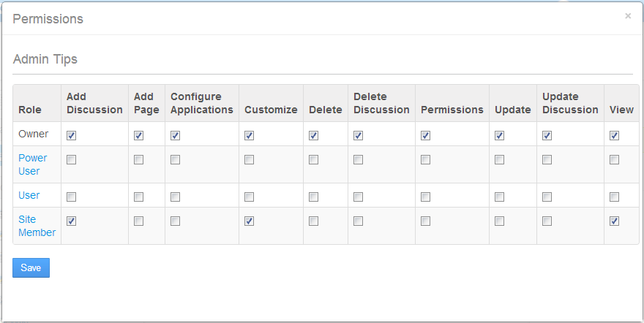Enable Update Discussion for Site Member

click(547, 221)
